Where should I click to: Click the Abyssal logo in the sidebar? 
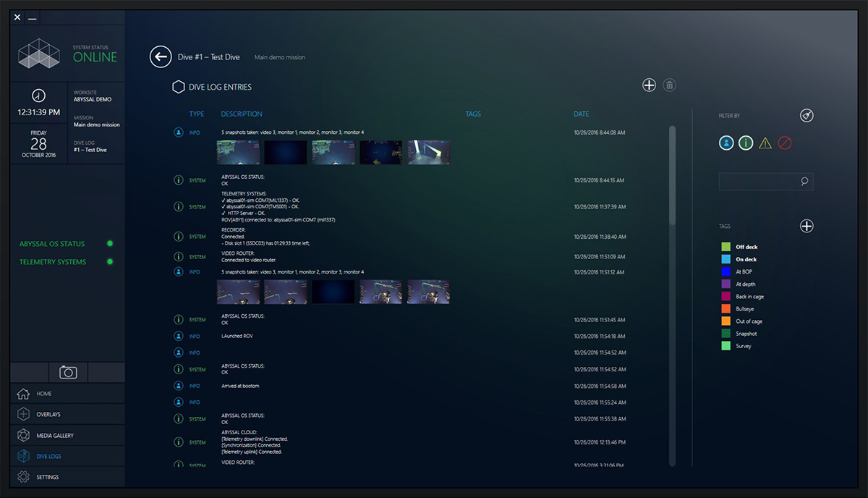tap(39, 55)
